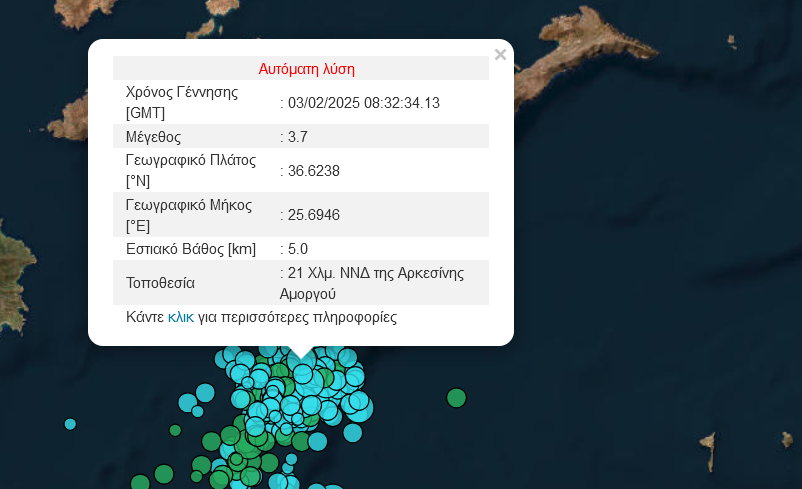Screen dimensions: 802x489
Task: Select the origin time value 03/02/2025 08:32:34.13
Action: 364,103
